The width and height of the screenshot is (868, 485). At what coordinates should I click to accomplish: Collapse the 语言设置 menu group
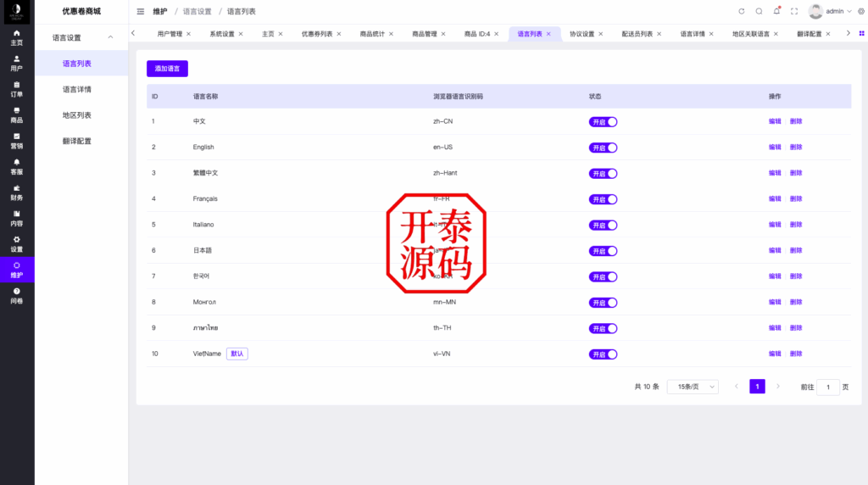pos(81,37)
